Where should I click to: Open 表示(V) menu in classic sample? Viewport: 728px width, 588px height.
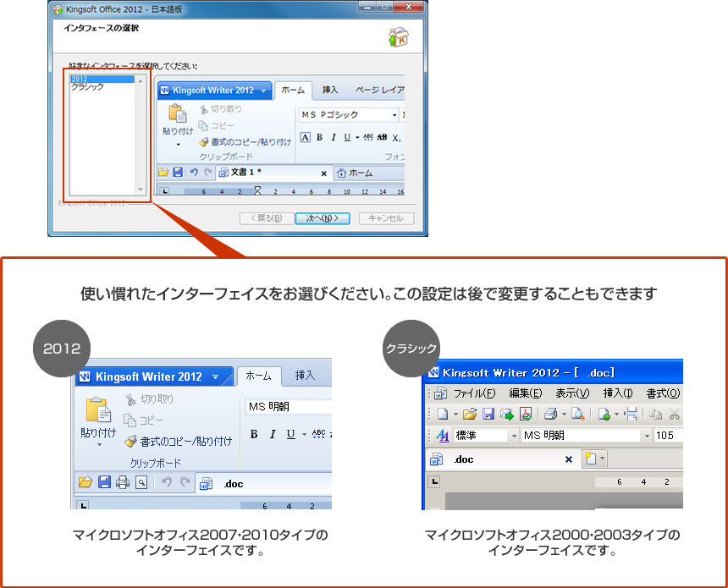tap(572, 393)
